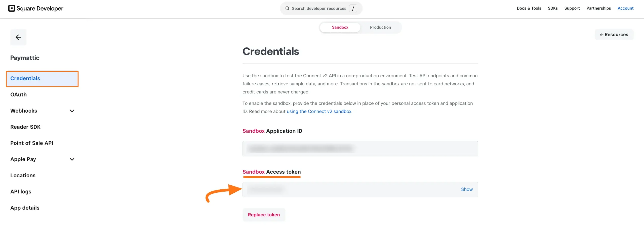Expand the Apple Pay section

[72, 159]
